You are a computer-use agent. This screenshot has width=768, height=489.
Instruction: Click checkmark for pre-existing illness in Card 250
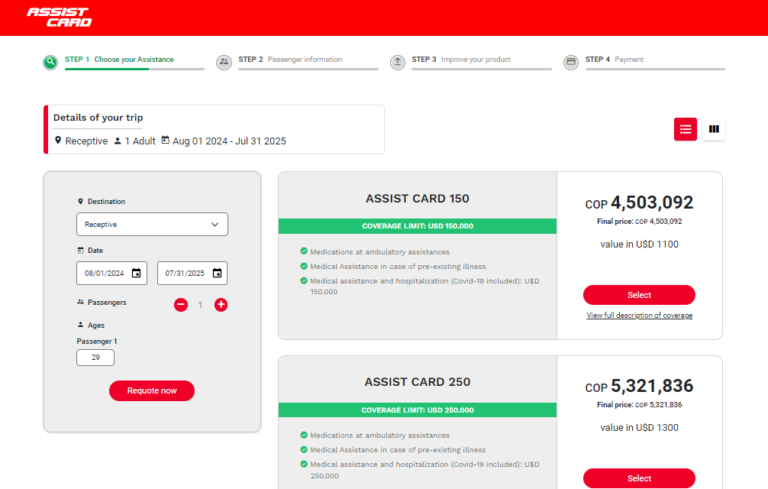point(304,449)
